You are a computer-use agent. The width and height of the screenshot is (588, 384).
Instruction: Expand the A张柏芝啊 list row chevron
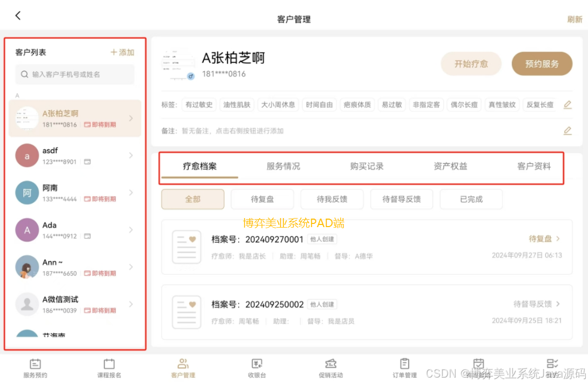131,118
